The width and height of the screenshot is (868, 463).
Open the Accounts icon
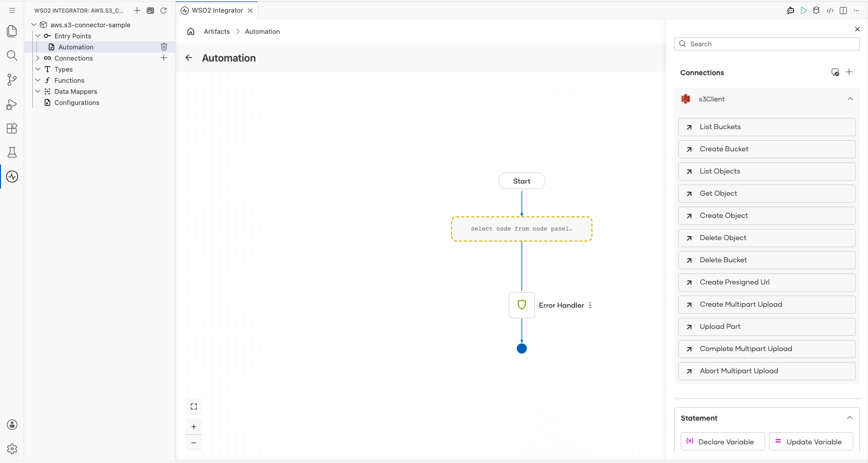[12, 425]
